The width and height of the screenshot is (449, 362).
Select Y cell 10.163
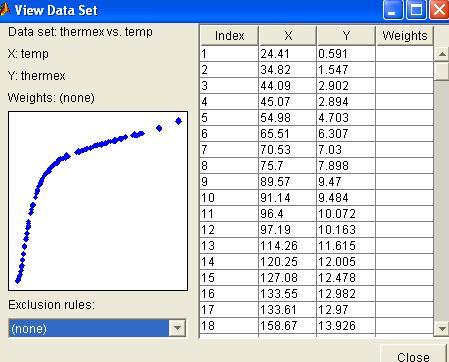point(346,230)
